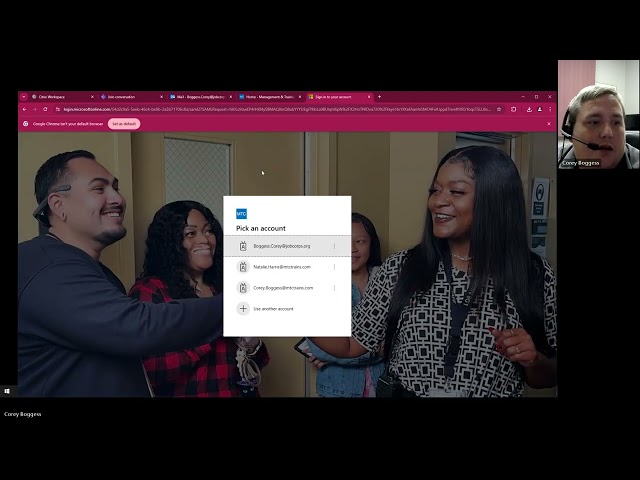Switch to the Join conversation tab
Screen dimensions: 640x480
click(132, 97)
